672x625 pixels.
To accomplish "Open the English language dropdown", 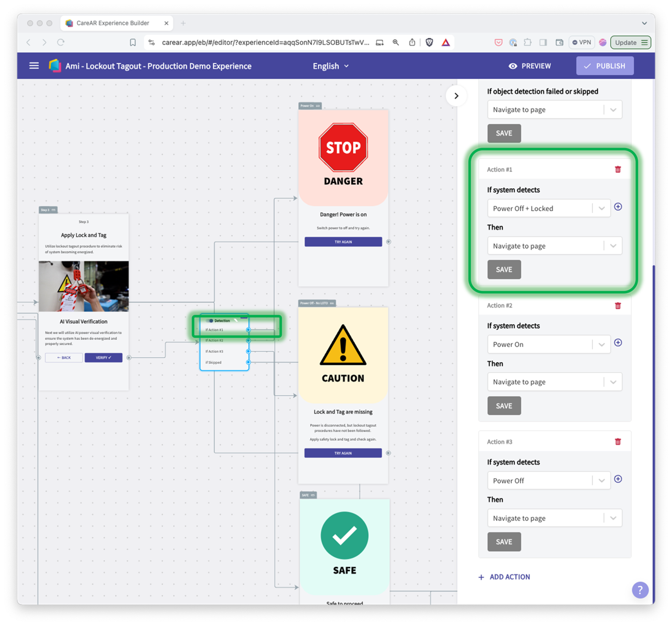I will [x=330, y=66].
